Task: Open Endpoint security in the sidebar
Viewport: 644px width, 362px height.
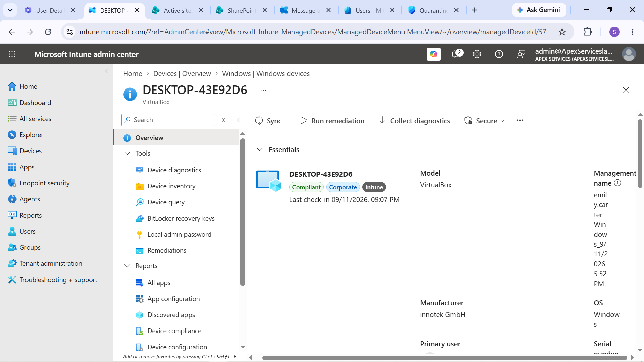Action: pos(45,183)
